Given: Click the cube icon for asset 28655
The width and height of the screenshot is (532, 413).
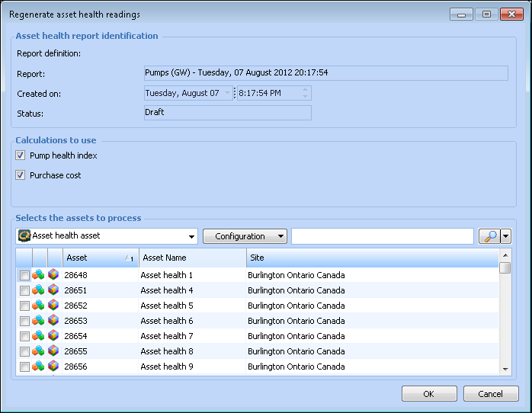Looking at the screenshot, I should tap(53, 351).
